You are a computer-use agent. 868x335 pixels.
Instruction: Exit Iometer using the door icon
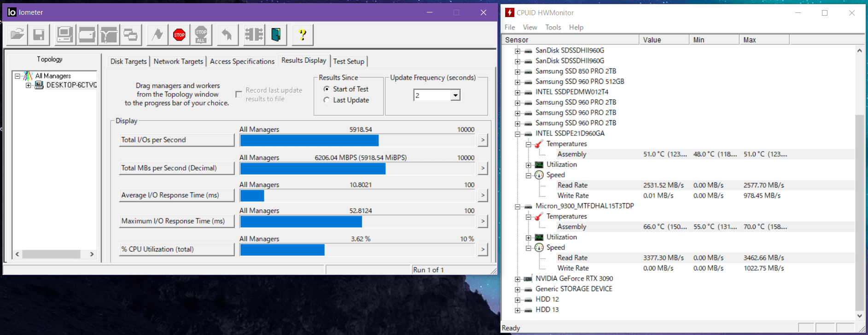pyautogui.click(x=276, y=35)
